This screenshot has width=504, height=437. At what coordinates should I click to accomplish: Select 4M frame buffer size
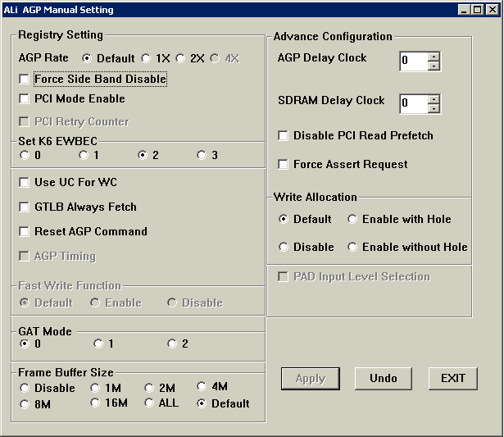(x=202, y=386)
